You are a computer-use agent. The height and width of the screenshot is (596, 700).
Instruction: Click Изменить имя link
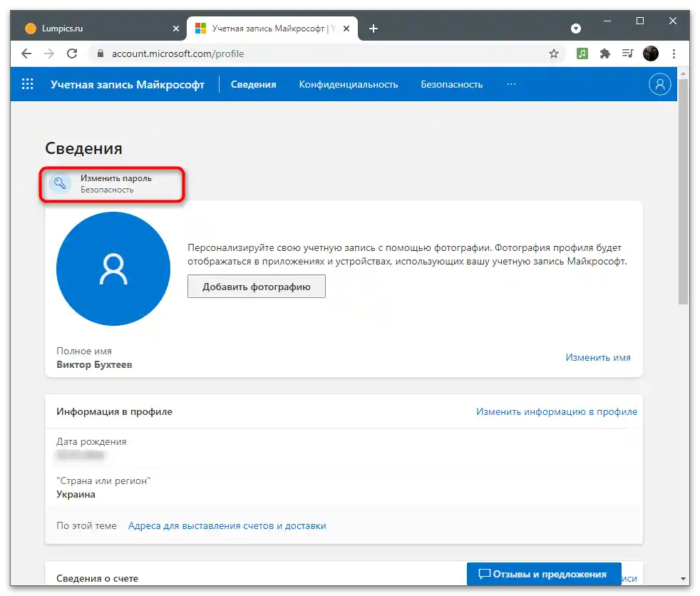[598, 358]
